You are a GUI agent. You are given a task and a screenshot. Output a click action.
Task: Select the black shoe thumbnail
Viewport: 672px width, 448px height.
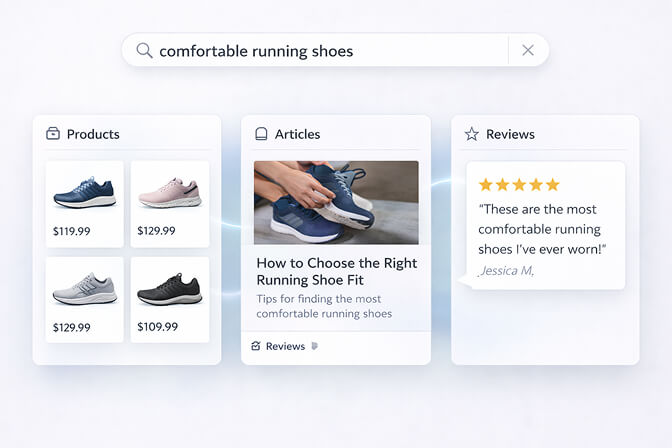pyautogui.click(x=170, y=289)
